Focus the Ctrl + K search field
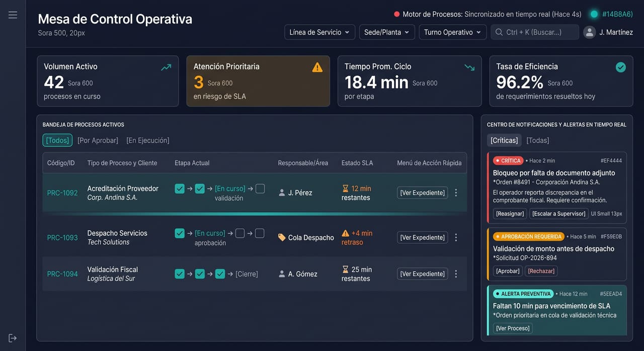This screenshot has height=351, width=644. coord(535,32)
